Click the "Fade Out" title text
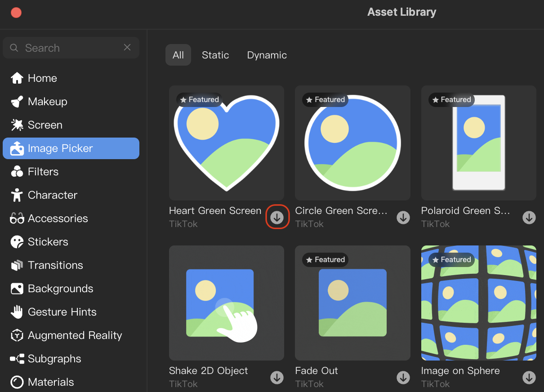This screenshot has height=392, width=544. click(317, 371)
